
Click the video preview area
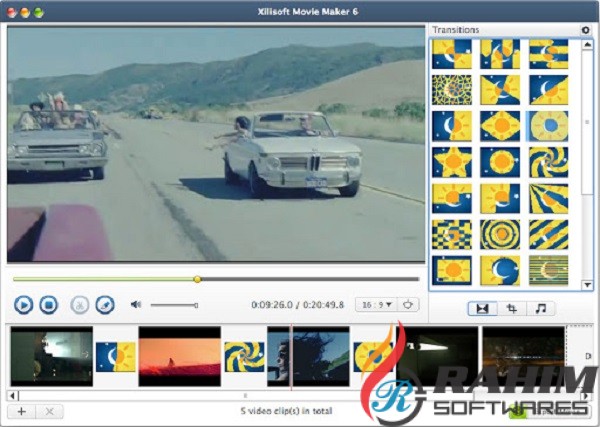(216, 144)
